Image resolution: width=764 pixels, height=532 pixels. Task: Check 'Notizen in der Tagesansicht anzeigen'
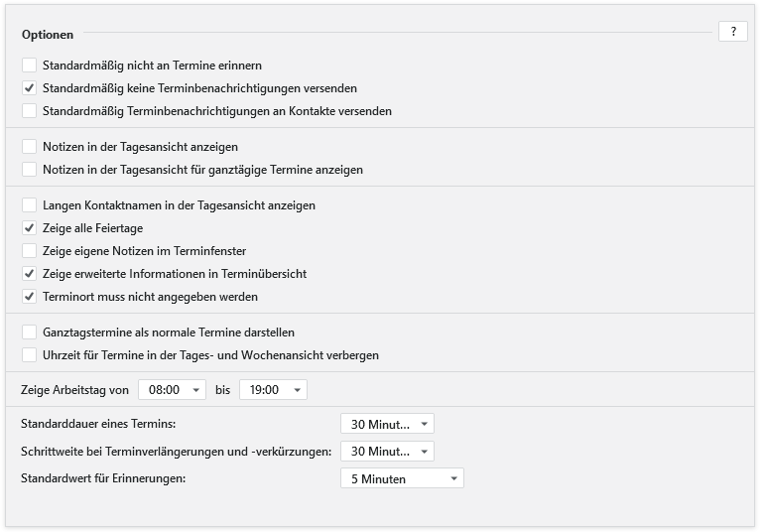point(30,147)
